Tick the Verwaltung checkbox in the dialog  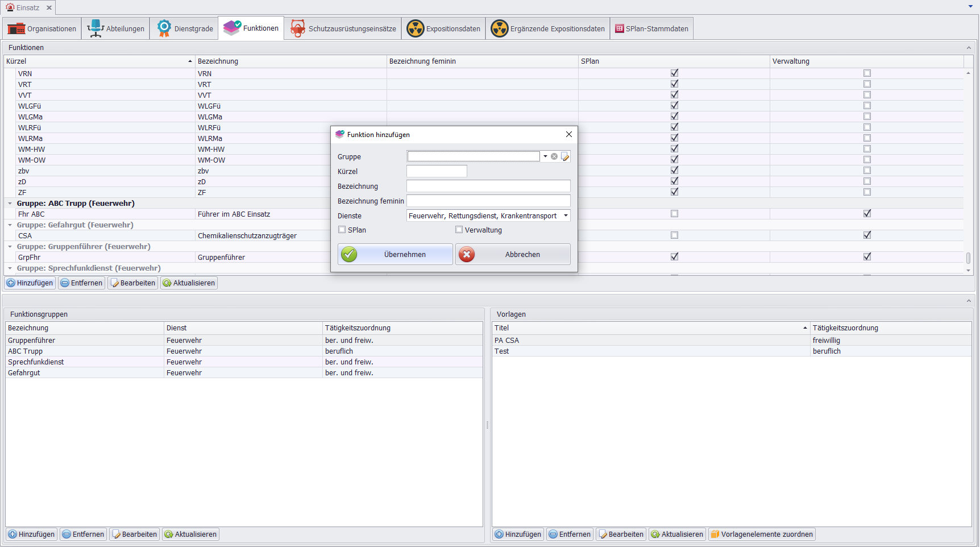(x=459, y=230)
